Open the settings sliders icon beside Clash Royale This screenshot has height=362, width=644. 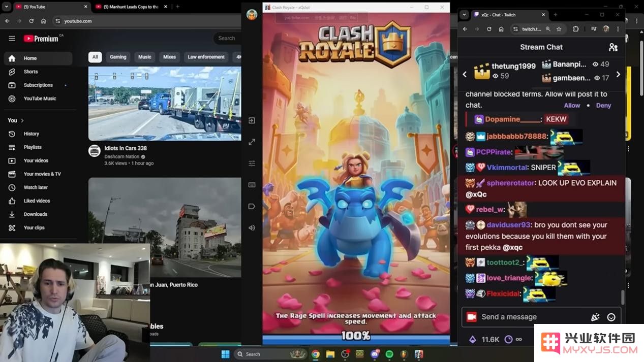coord(252,163)
